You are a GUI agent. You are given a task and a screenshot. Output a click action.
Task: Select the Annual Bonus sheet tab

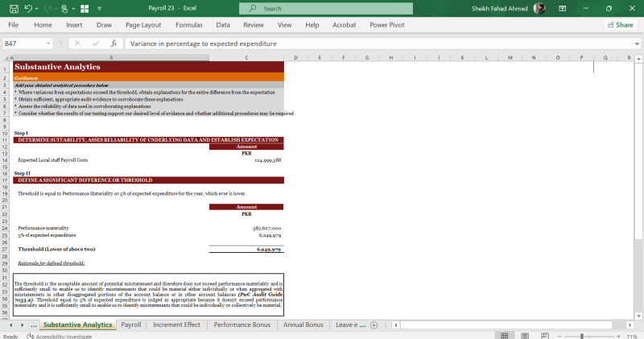(303, 325)
